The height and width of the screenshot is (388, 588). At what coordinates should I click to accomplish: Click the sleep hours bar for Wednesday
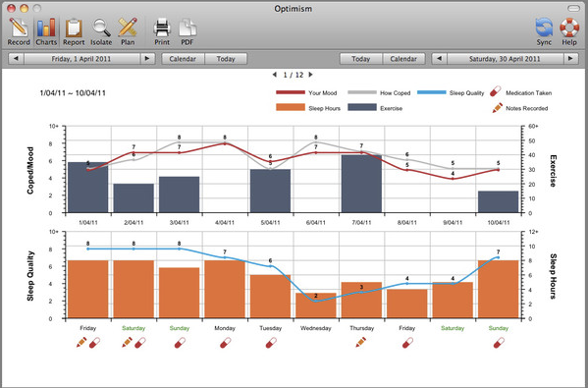[x=316, y=305]
